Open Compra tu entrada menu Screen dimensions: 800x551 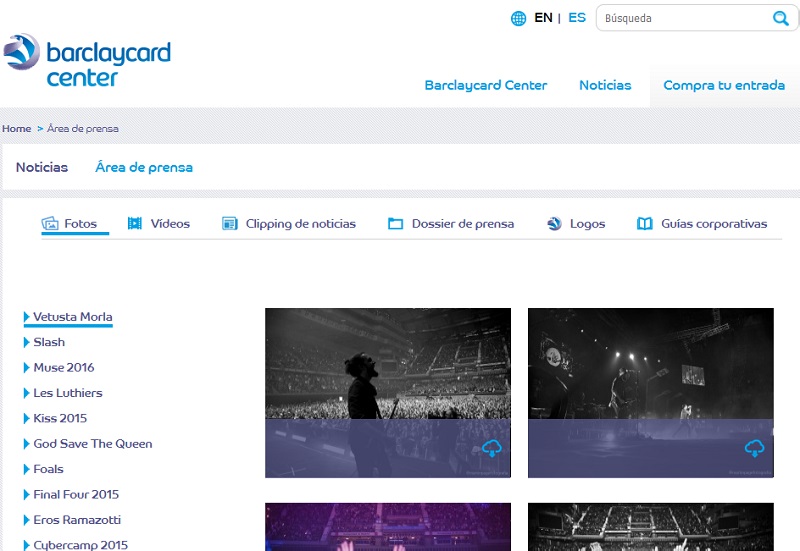[x=724, y=85]
